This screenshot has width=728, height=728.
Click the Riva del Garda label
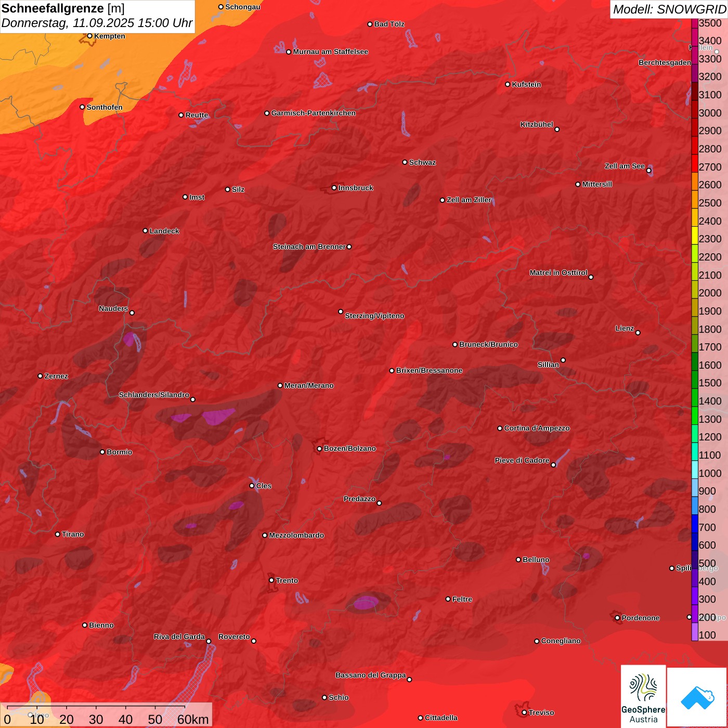179,636
